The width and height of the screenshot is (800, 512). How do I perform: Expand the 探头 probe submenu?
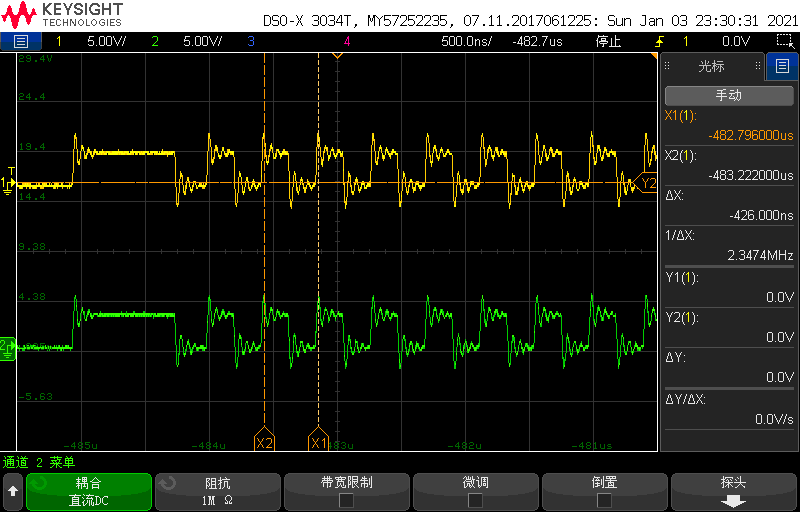(733, 492)
